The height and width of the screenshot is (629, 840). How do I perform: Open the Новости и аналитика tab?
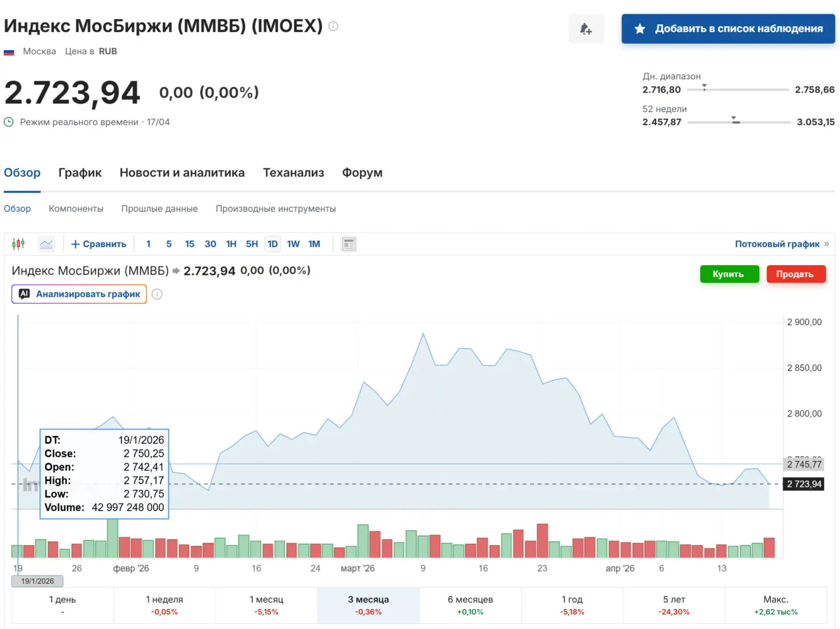(x=182, y=173)
